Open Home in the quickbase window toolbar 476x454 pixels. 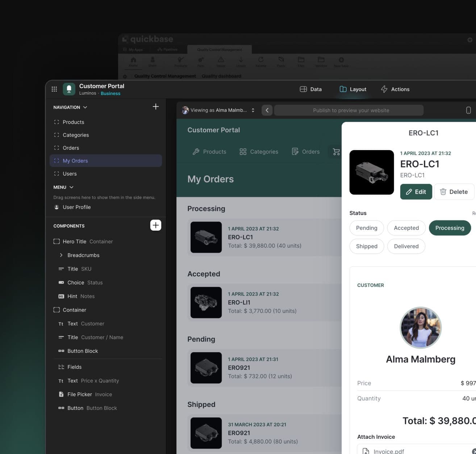tap(133, 62)
